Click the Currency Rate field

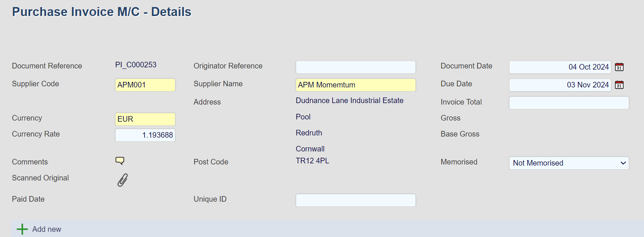click(x=145, y=135)
